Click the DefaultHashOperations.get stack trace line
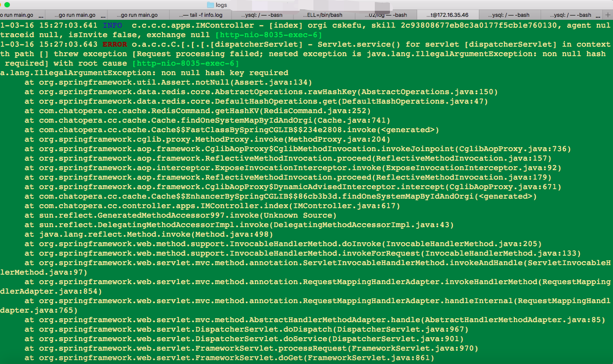Viewport: 613px width, 364px height. pos(256,101)
